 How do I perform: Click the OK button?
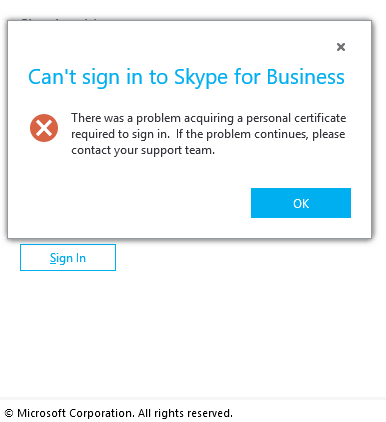pyautogui.click(x=301, y=203)
